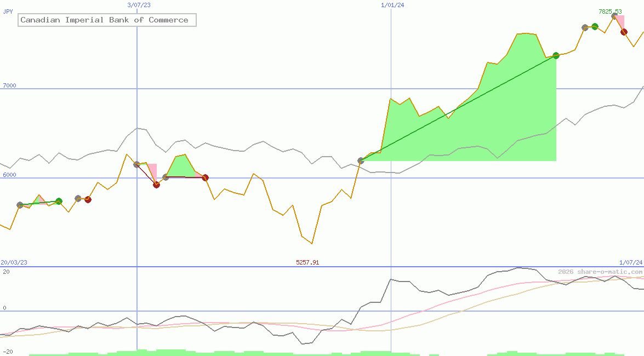Click the 7825.53 high price label
Viewport: 644px width, 356px height.
[610, 11]
